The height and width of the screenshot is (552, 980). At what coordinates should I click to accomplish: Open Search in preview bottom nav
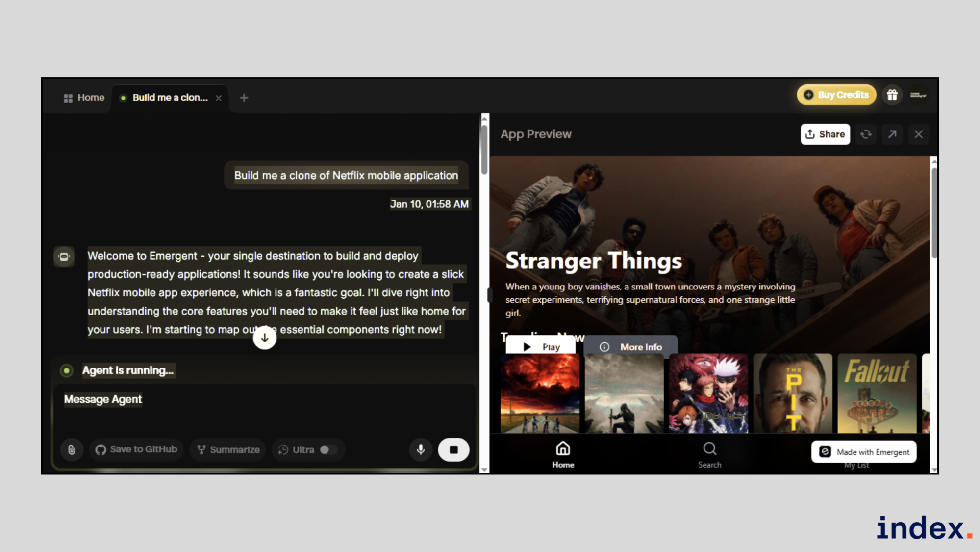pyautogui.click(x=709, y=454)
